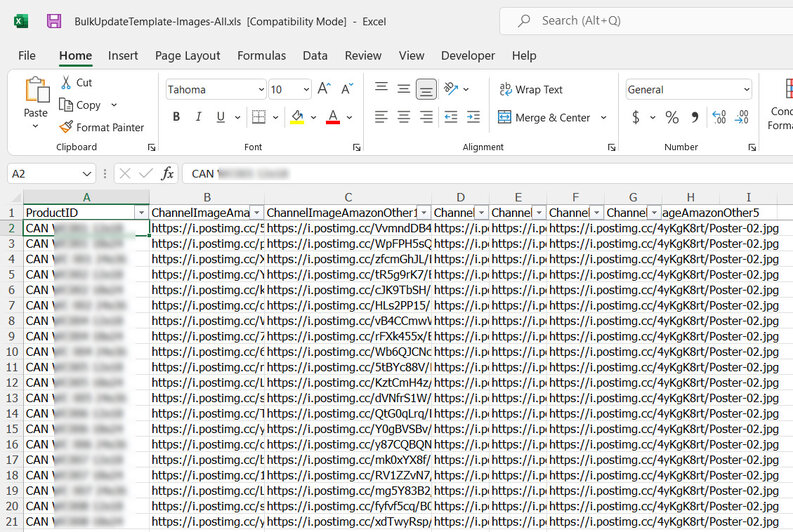Open Fill Color options arrow
The width and height of the screenshot is (793, 532).
(x=313, y=117)
